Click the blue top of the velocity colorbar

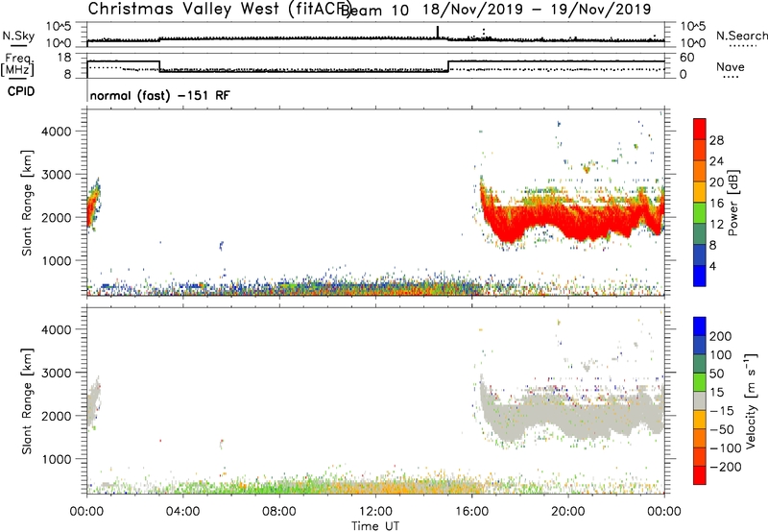(700, 326)
